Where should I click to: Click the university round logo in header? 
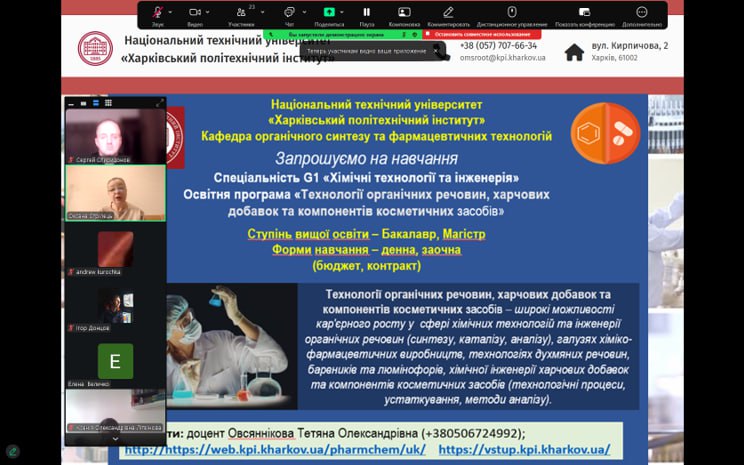95,48
